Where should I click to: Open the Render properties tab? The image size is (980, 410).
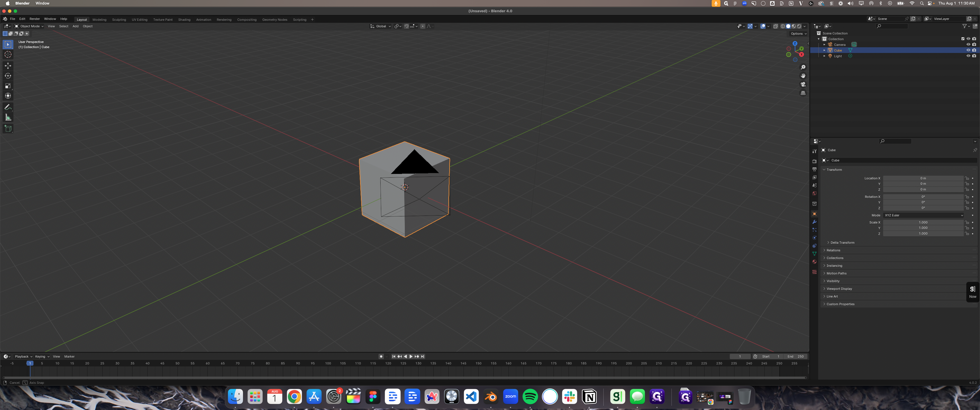814,161
